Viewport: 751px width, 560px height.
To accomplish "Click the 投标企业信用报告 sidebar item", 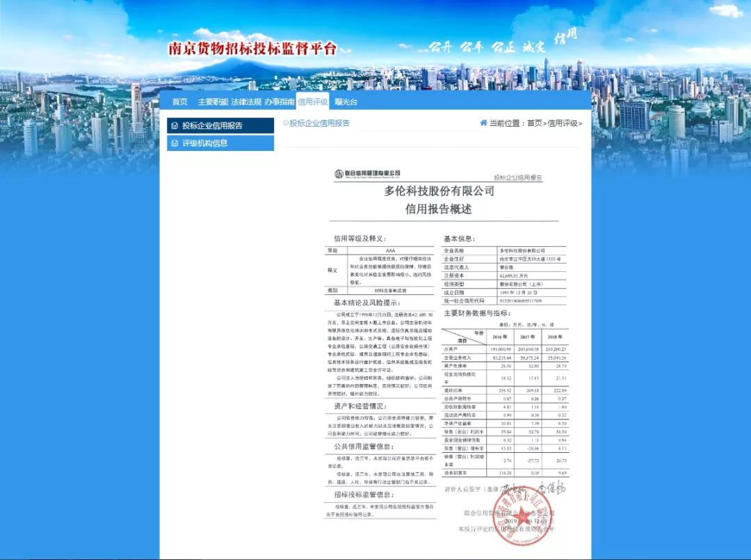I will click(x=220, y=125).
